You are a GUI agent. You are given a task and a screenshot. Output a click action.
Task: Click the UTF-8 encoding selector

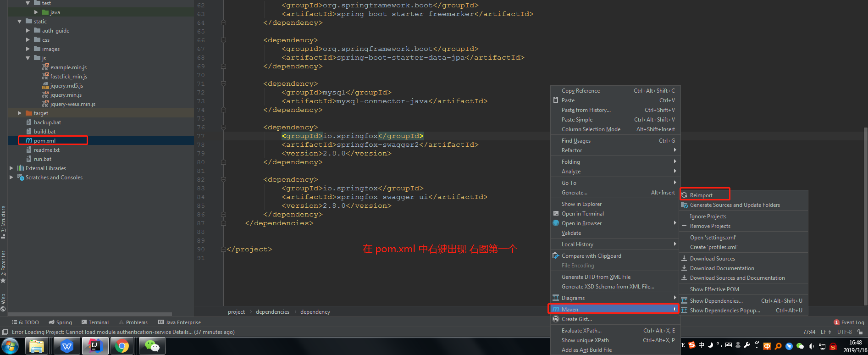point(844,332)
